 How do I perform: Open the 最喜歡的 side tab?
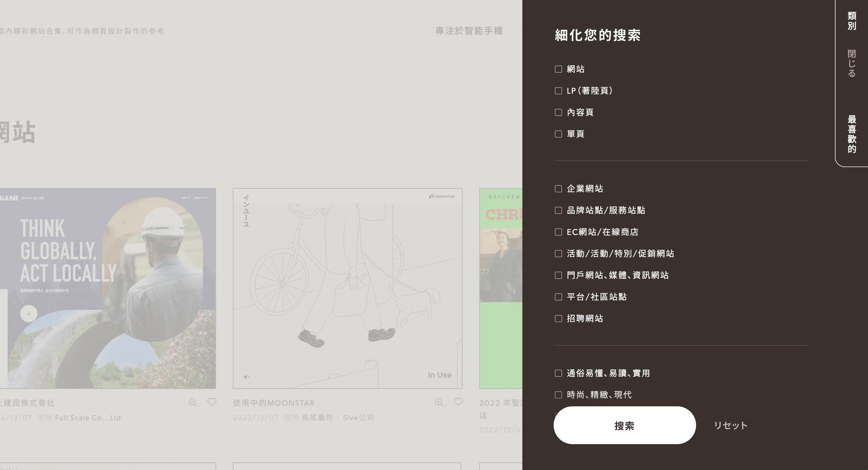[x=851, y=134]
